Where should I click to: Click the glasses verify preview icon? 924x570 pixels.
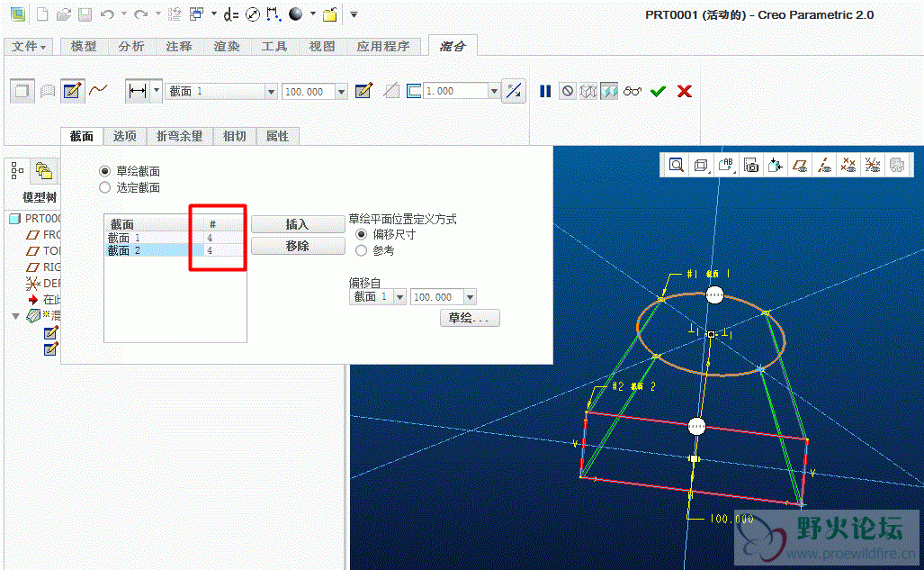click(x=632, y=91)
